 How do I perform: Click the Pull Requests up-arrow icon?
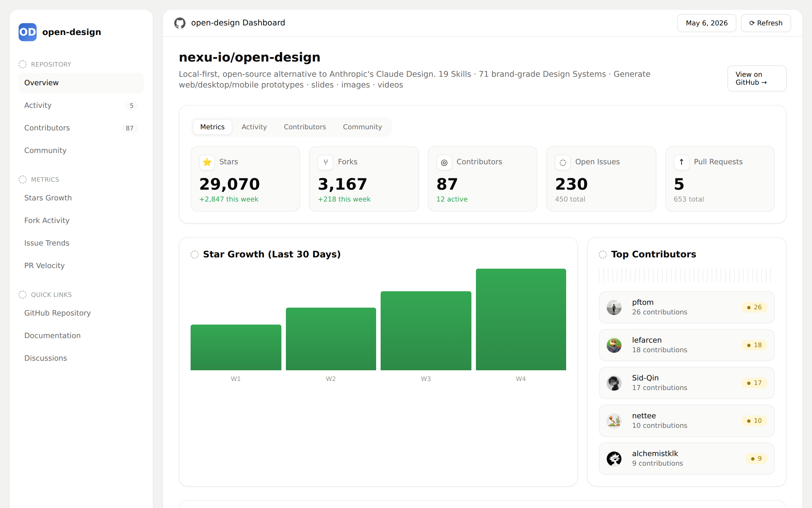pos(681,162)
